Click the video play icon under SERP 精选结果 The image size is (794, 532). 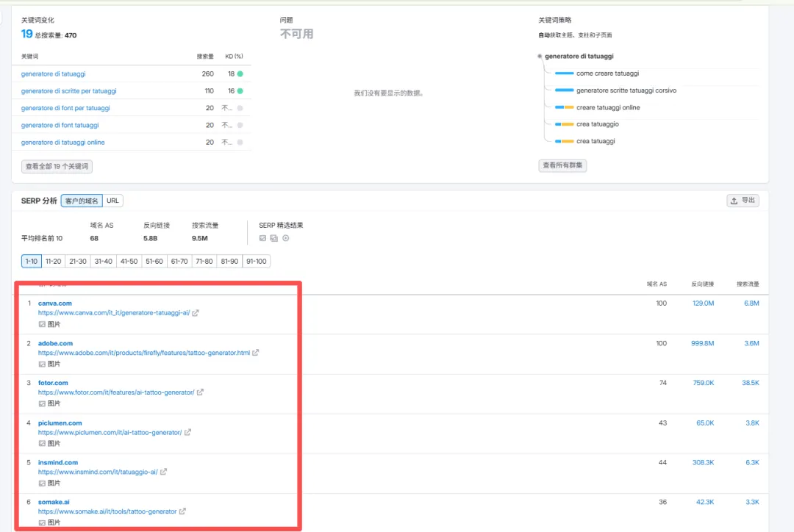[x=285, y=238]
